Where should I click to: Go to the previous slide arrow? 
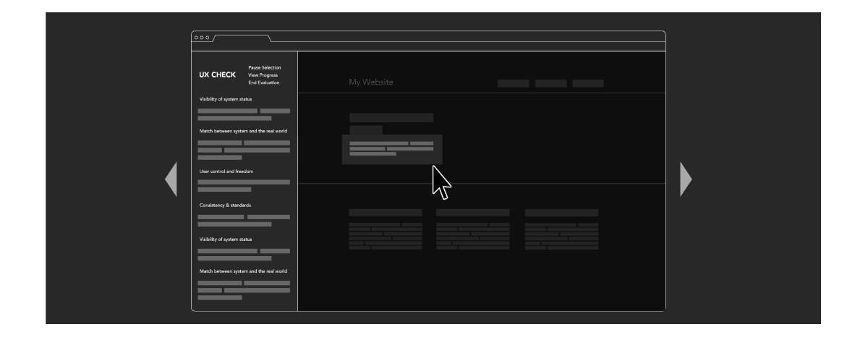(x=171, y=179)
